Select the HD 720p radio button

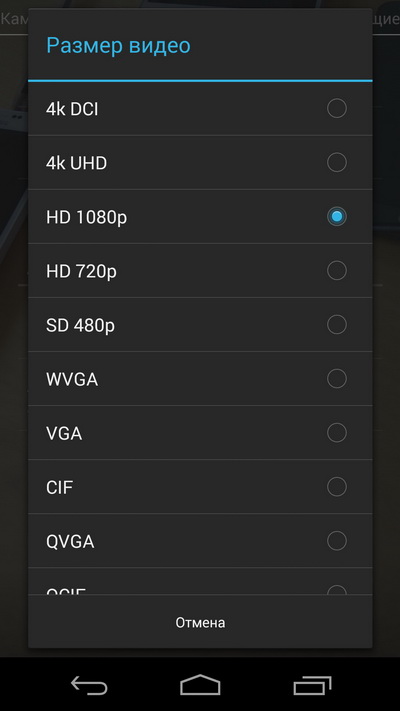[337, 270]
